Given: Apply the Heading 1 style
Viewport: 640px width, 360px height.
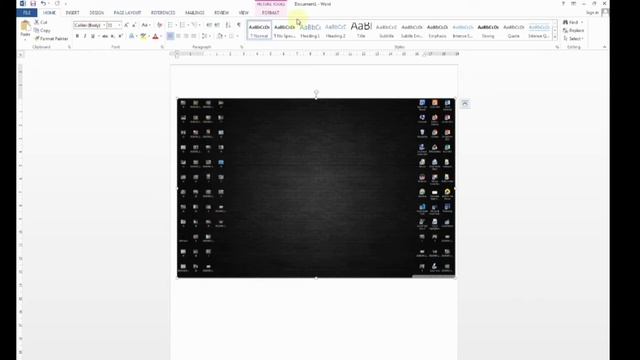Looking at the screenshot, I should (x=310, y=31).
